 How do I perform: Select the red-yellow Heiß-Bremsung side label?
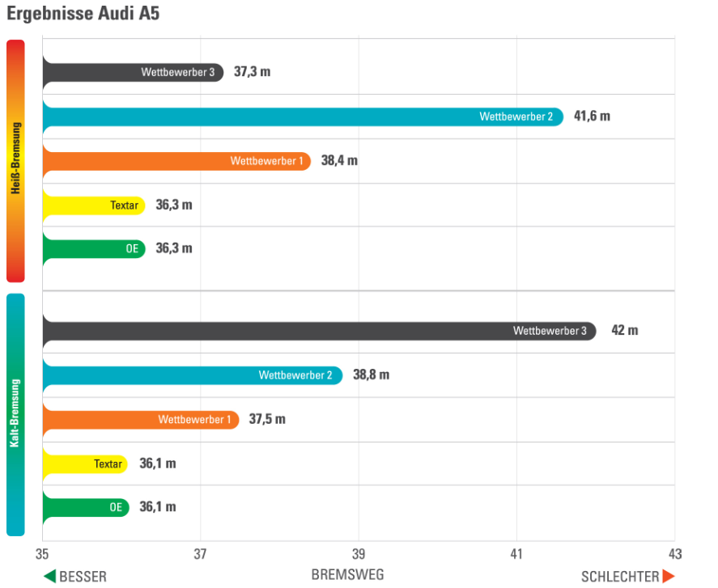[x=15, y=160]
